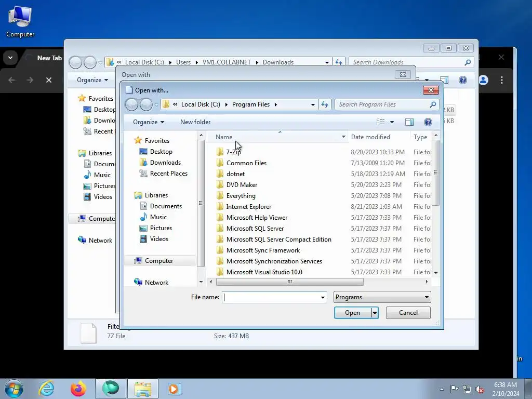The width and height of the screenshot is (532, 399).
Task: Expand Local Disk (C:) breadcrumb arrow
Action: pyautogui.click(x=226, y=104)
